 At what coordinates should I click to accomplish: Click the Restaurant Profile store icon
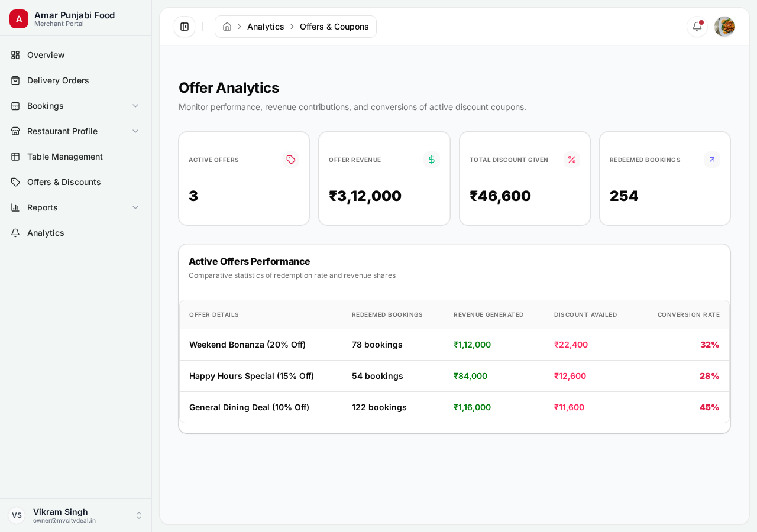15,131
